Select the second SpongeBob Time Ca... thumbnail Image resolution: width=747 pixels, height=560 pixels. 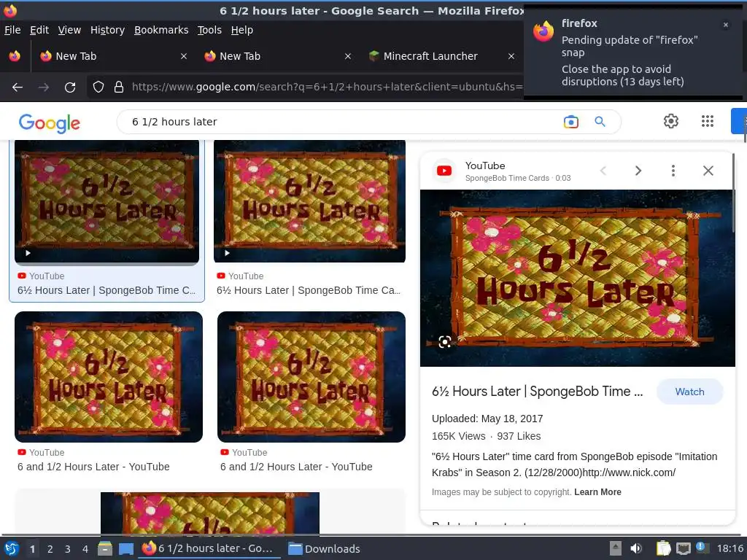(309, 201)
